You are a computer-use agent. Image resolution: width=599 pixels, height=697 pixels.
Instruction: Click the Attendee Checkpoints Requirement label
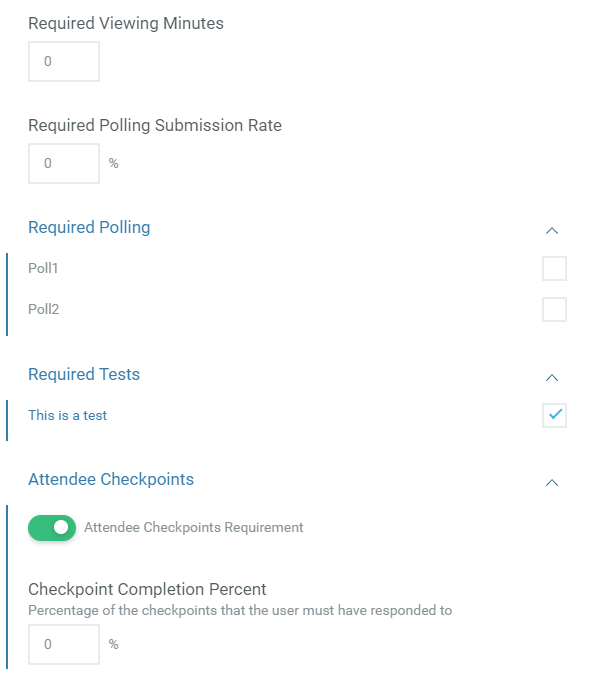coord(194,527)
